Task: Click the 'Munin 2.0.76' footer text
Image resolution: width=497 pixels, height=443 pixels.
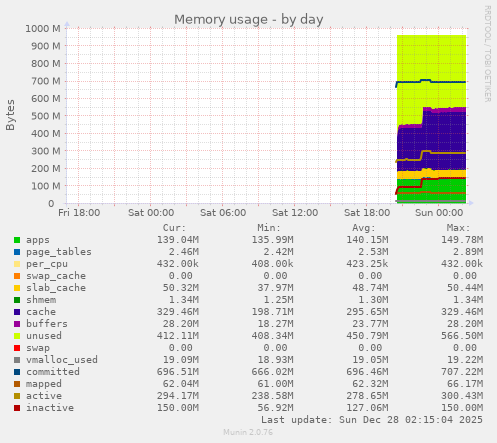Action: click(248, 432)
